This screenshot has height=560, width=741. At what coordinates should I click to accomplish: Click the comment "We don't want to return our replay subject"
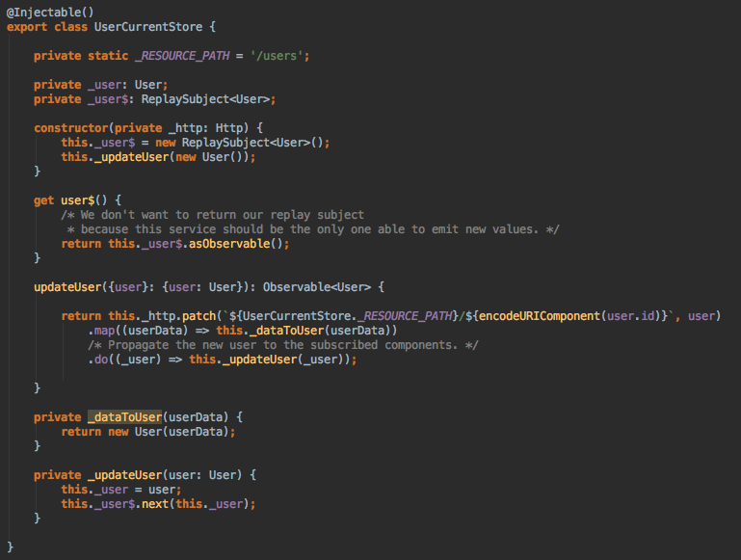point(212,215)
